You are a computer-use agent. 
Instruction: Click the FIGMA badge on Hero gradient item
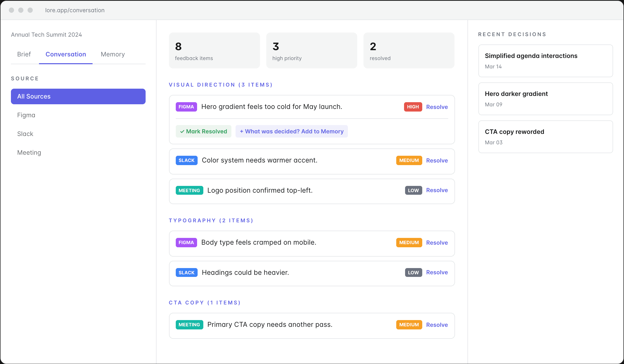[186, 107]
